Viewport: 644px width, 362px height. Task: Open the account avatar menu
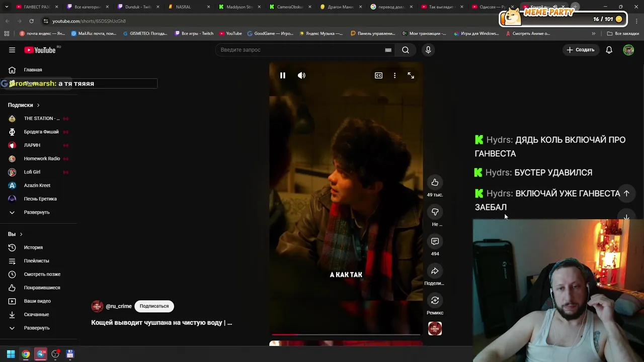point(628,50)
